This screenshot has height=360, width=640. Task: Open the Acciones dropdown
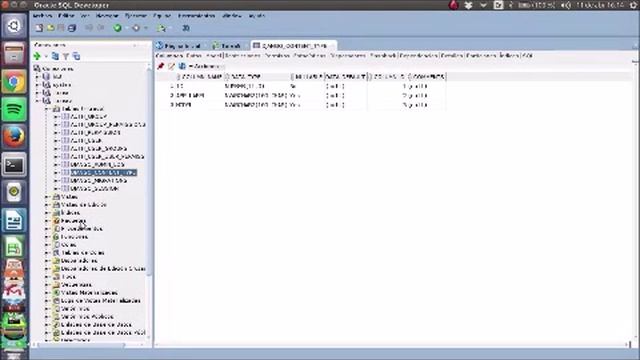tap(206, 66)
